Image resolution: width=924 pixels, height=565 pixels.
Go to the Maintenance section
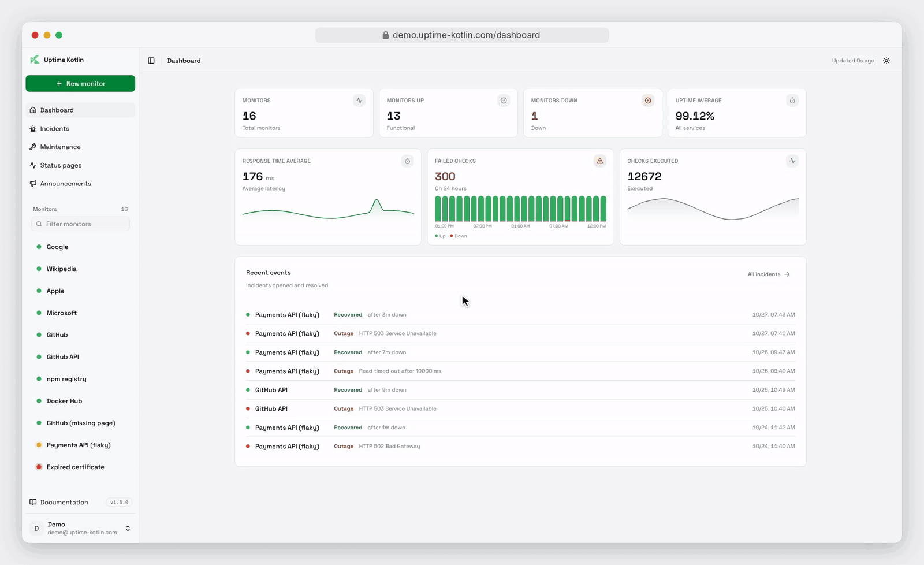coord(80,147)
